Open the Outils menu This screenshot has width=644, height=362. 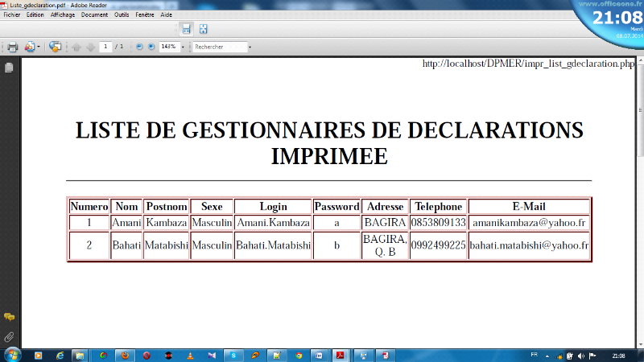pyautogui.click(x=122, y=14)
